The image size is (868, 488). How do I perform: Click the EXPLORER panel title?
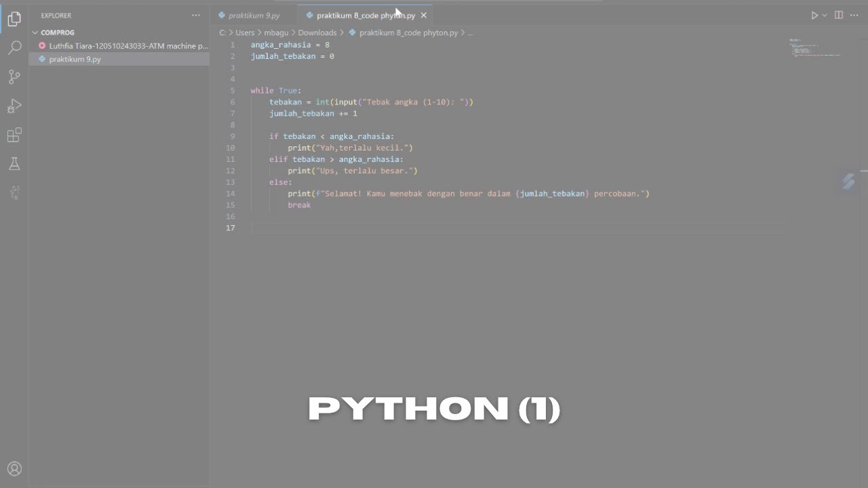(x=56, y=15)
